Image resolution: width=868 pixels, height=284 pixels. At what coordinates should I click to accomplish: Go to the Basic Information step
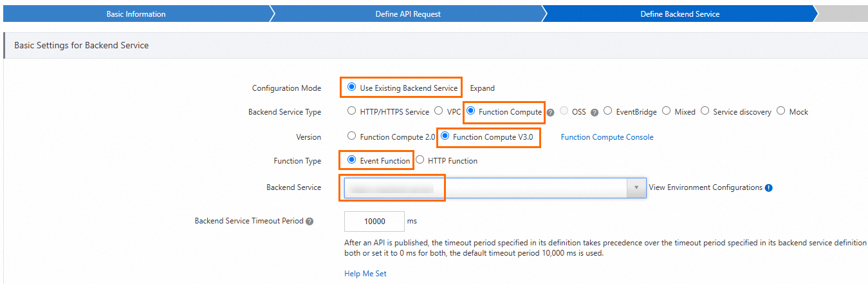pyautogui.click(x=136, y=14)
